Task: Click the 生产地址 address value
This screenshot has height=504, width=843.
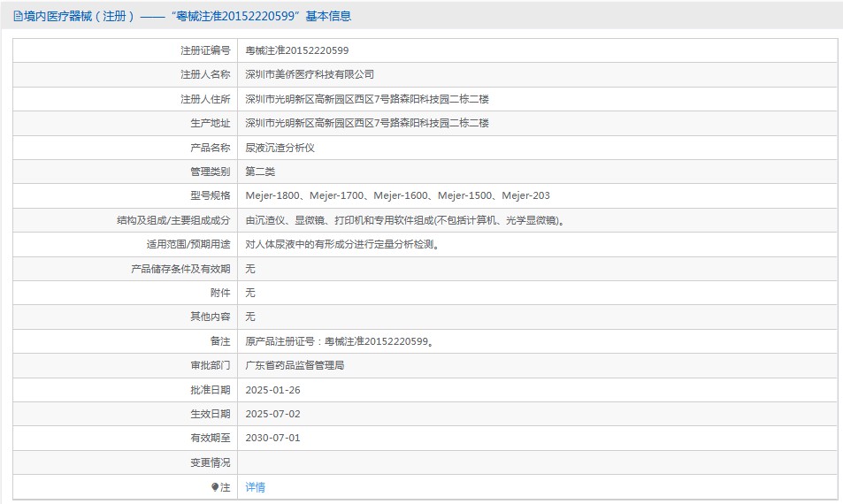Action: 367,123
